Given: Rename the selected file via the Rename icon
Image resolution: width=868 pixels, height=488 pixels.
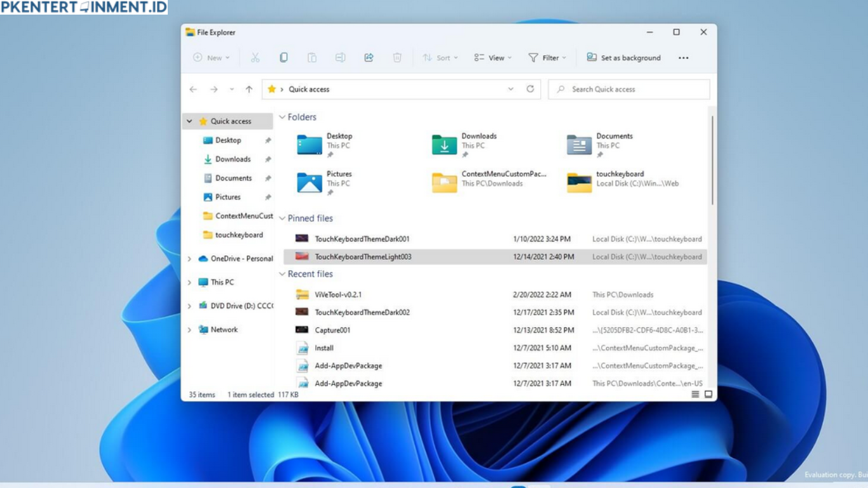Looking at the screenshot, I should pos(340,57).
